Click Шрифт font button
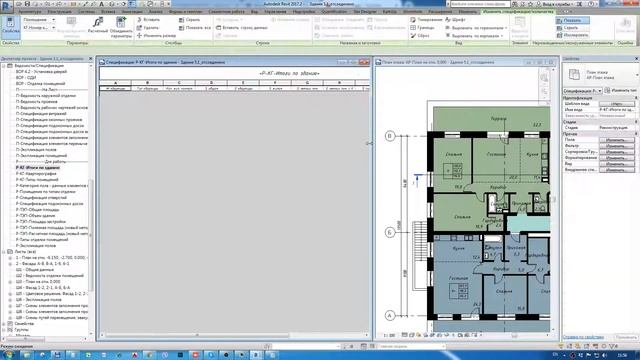 point(455,20)
